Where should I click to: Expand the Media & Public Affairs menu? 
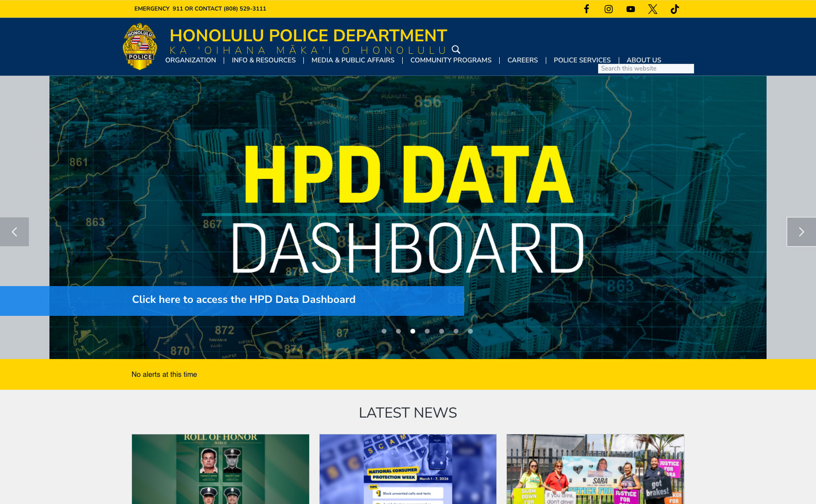353,60
